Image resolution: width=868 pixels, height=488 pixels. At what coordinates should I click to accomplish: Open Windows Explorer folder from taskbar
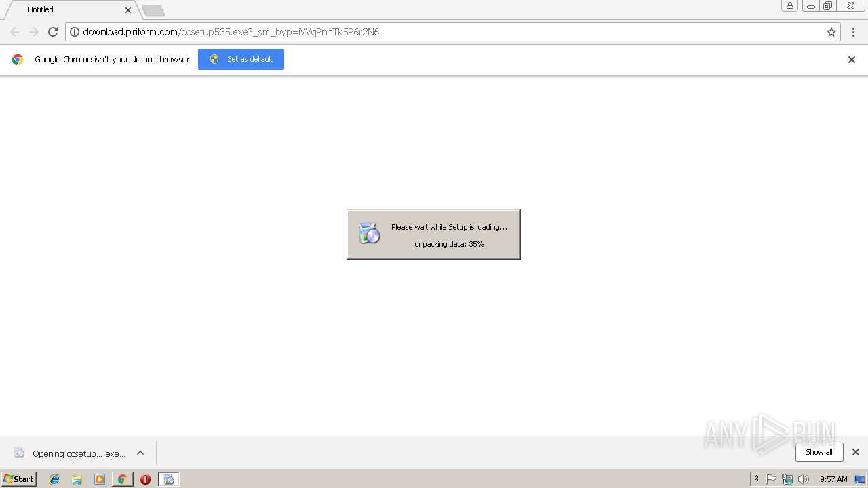pyautogui.click(x=77, y=479)
